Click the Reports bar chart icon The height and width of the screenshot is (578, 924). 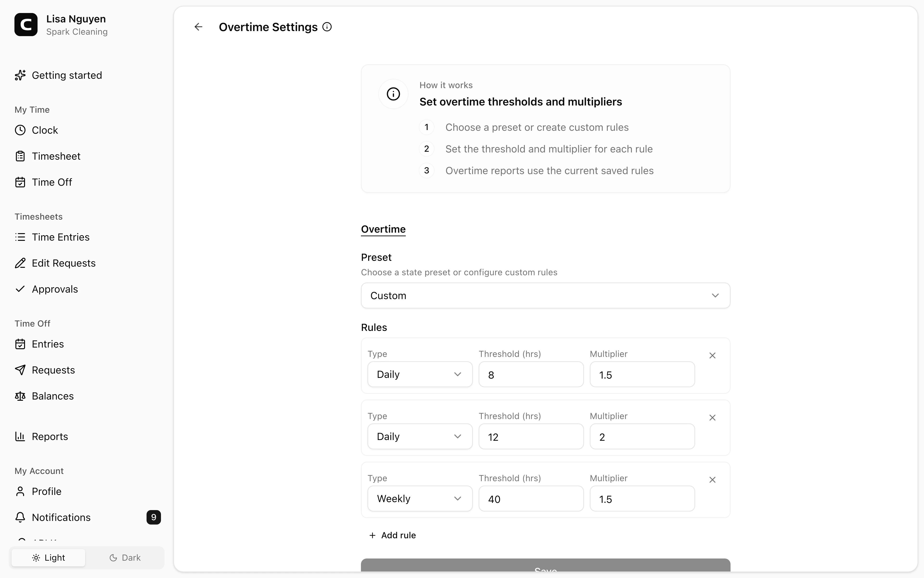pyautogui.click(x=20, y=436)
